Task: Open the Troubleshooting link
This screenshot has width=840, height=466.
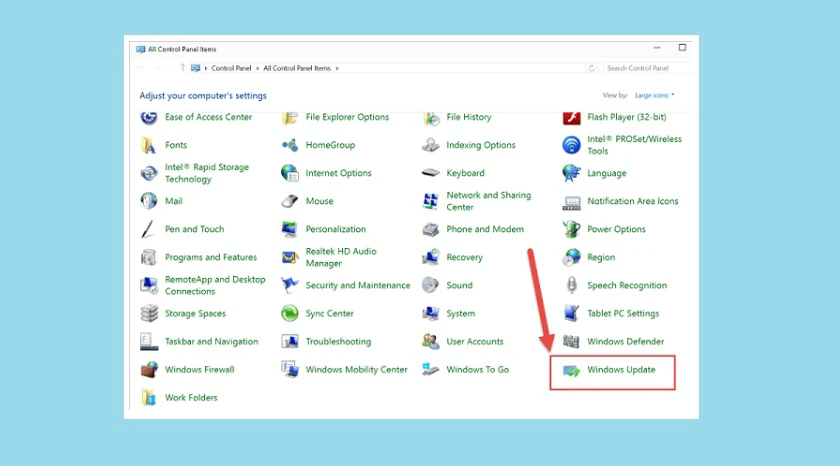Action: coord(338,341)
